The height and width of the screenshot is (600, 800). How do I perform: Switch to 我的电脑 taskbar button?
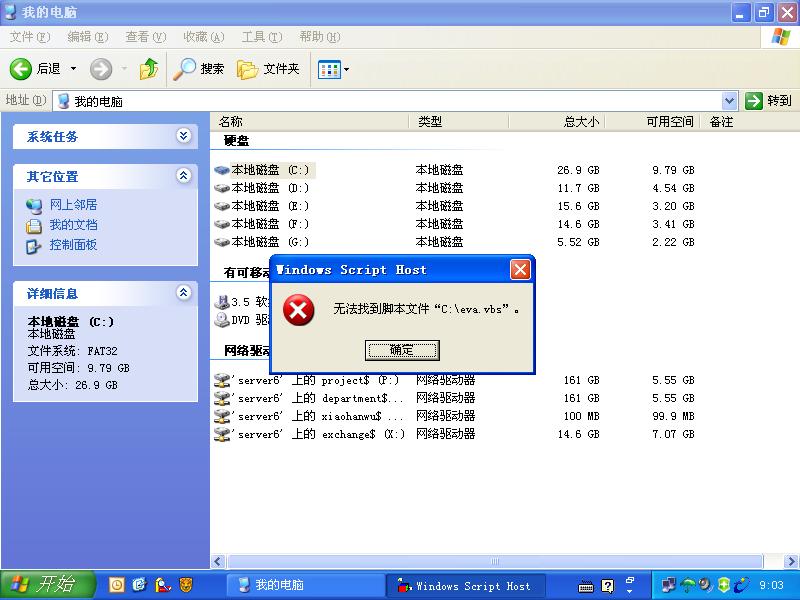(x=305, y=585)
